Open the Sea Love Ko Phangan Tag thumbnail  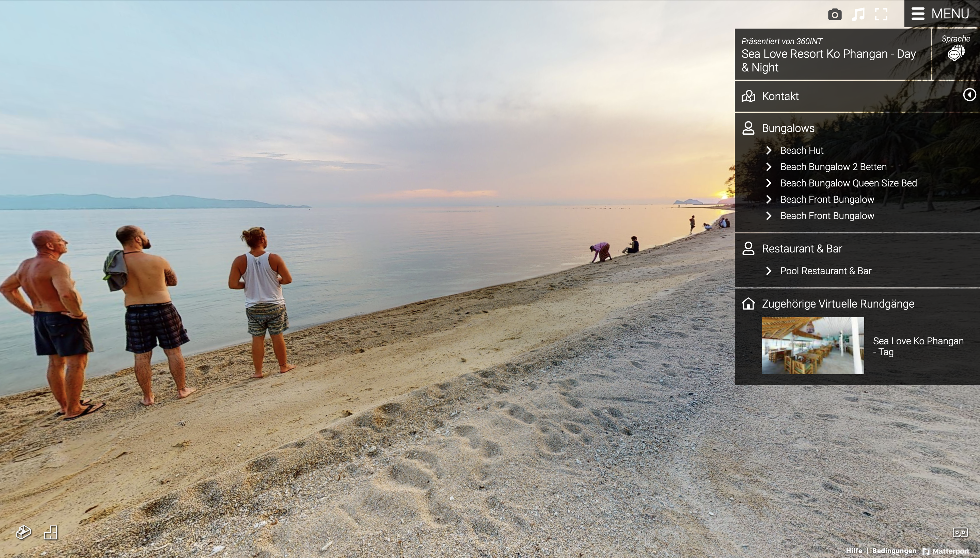tap(813, 346)
